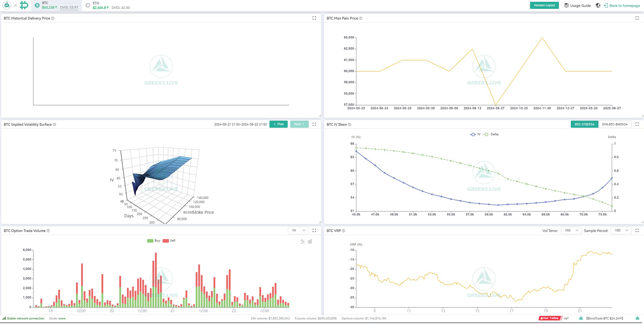Show help for BTC Max Pain Price
The height and width of the screenshot is (324, 644).
click(361, 18)
